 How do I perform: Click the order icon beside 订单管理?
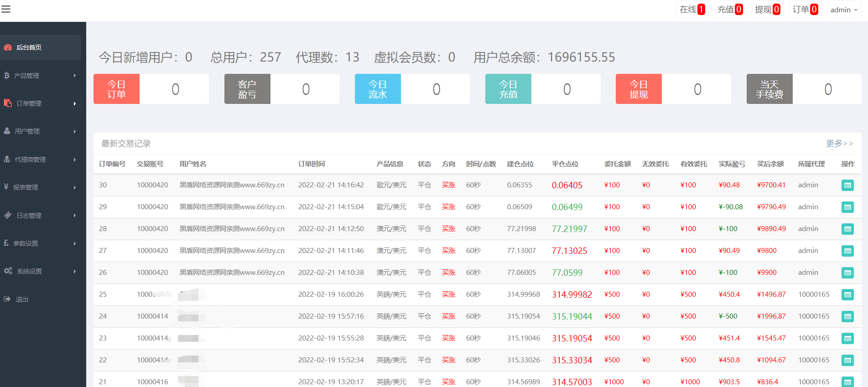pyautogui.click(x=8, y=103)
